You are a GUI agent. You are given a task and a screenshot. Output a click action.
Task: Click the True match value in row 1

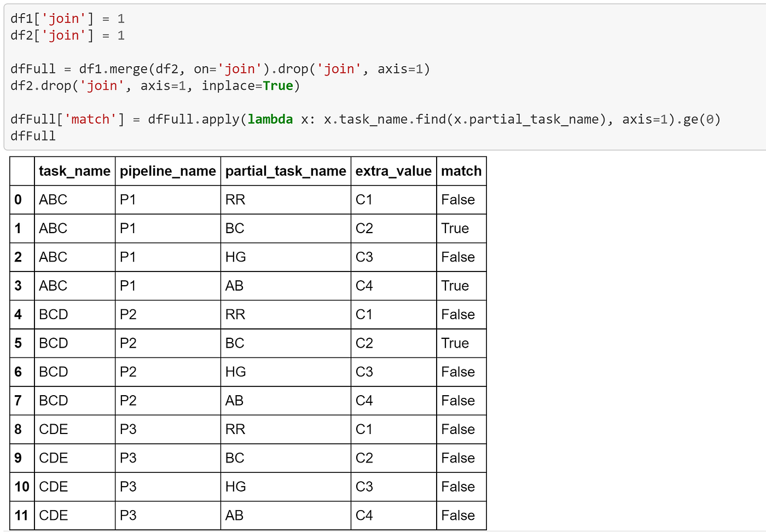(455, 228)
